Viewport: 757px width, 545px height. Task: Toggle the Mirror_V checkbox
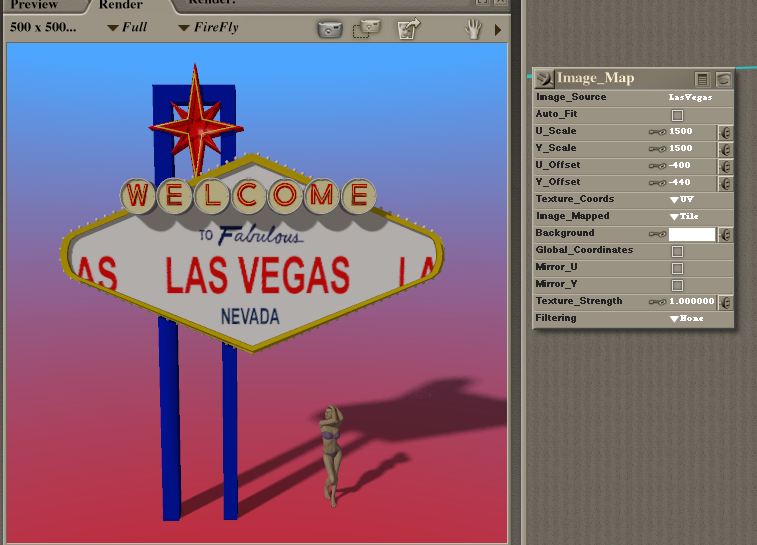(x=677, y=285)
